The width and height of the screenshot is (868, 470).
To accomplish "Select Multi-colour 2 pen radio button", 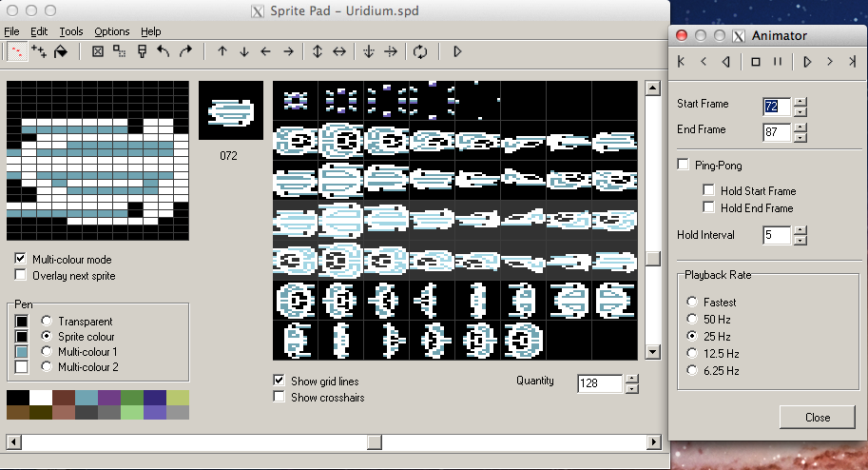I will (47, 366).
